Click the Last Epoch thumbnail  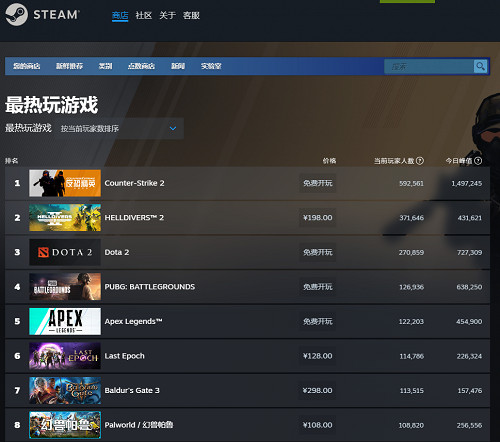65,356
